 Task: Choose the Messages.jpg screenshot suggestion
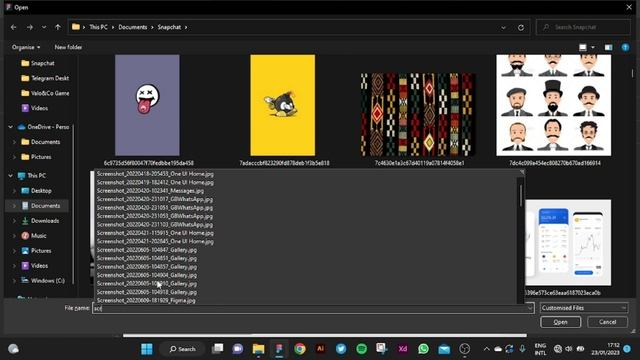pyautogui.click(x=150, y=191)
